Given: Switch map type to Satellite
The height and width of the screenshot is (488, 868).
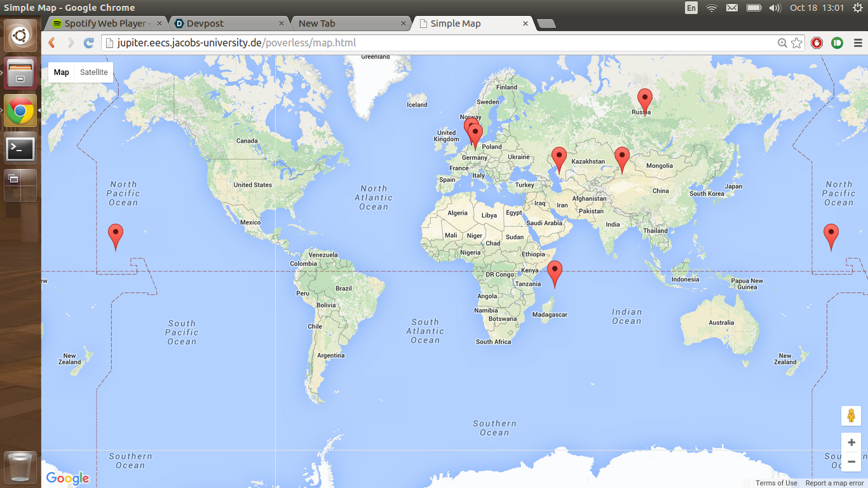Looking at the screenshot, I should point(94,72).
